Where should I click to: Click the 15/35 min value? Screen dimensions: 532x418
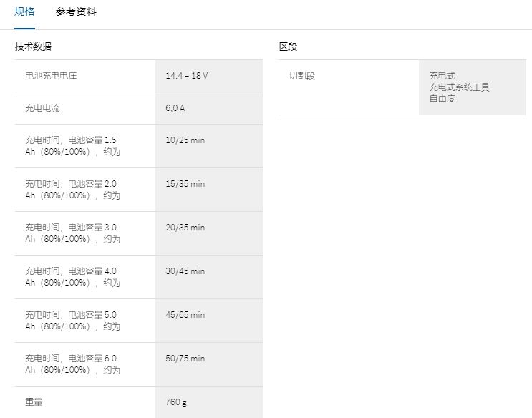tap(185, 184)
